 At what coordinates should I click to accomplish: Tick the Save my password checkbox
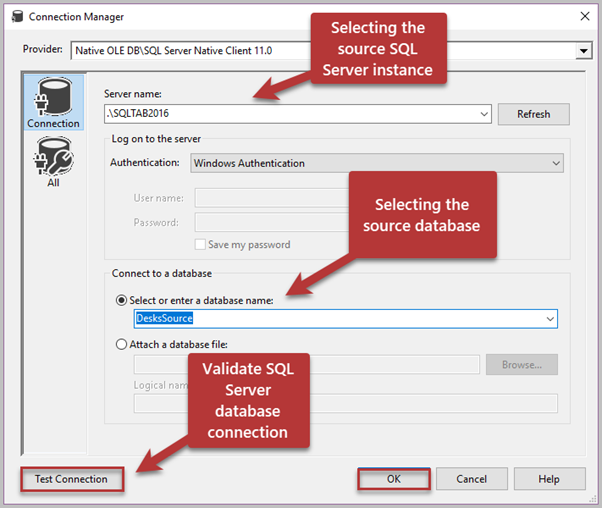point(200,245)
